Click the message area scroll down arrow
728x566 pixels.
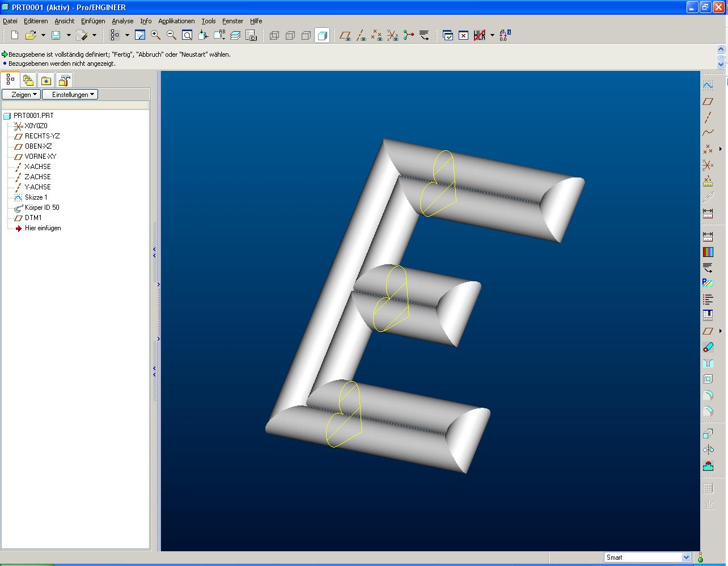point(721,65)
